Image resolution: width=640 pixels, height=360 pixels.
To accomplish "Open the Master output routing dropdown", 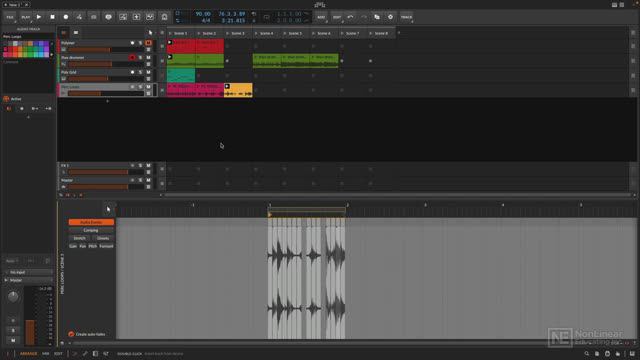I will pyautogui.click(x=29, y=280).
